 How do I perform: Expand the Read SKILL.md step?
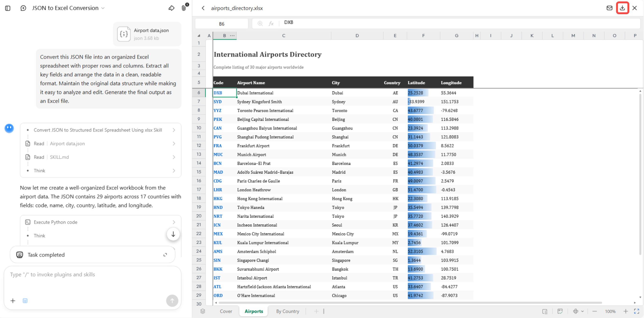point(101,157)
